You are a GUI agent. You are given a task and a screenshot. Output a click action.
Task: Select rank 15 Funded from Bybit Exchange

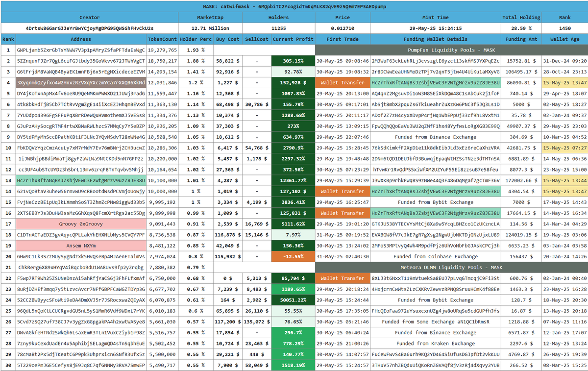point(435,202)
